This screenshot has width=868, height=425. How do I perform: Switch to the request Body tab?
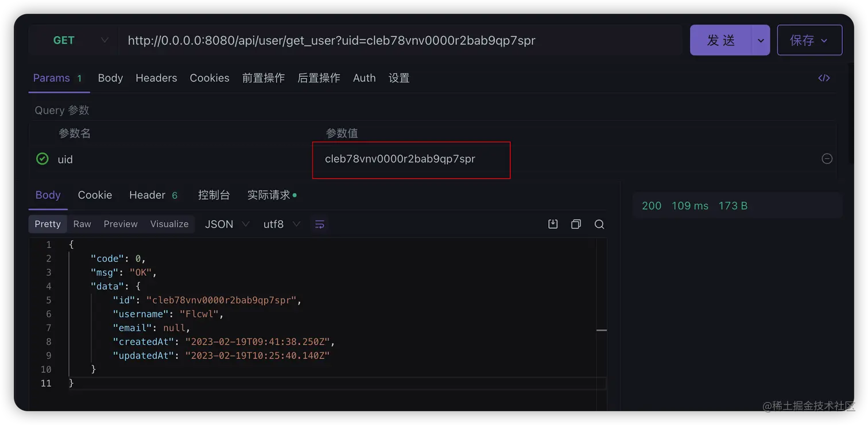point(110,78)
